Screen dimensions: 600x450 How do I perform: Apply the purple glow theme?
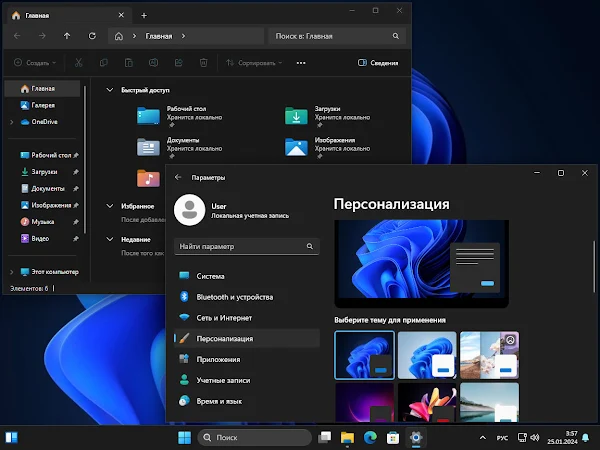pos(364,402)
